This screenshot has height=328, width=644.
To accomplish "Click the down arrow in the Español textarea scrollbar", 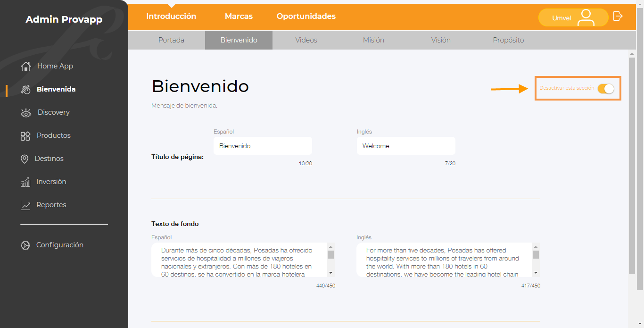I will [x=330, y=273].
